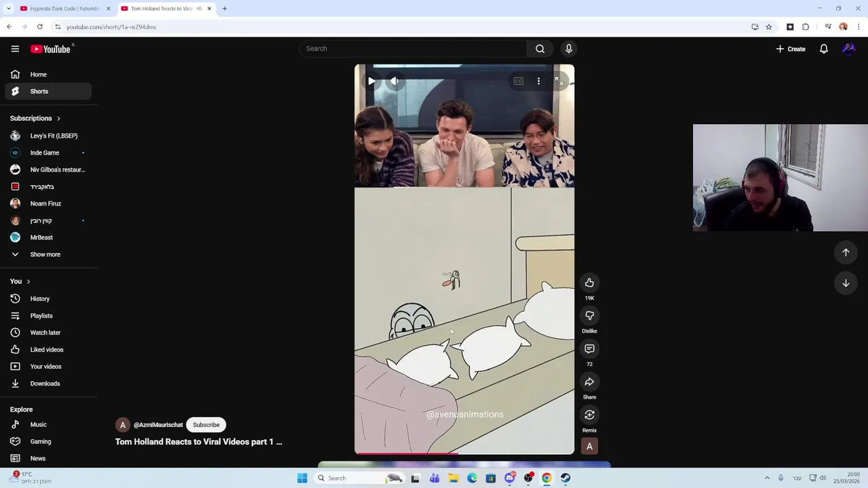Toggle closed captions on the Short
The width and height of the screenshot is (868, 488).
[518, 81]
